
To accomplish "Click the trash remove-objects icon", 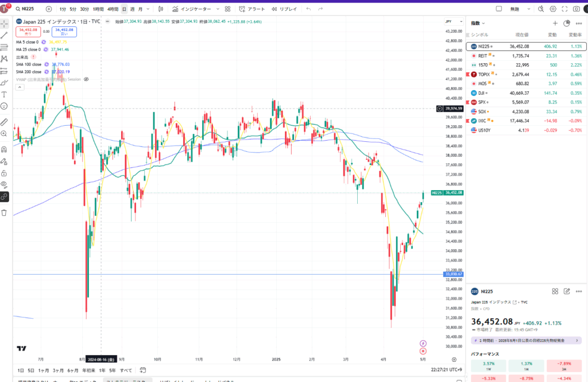I will point(4,213).
